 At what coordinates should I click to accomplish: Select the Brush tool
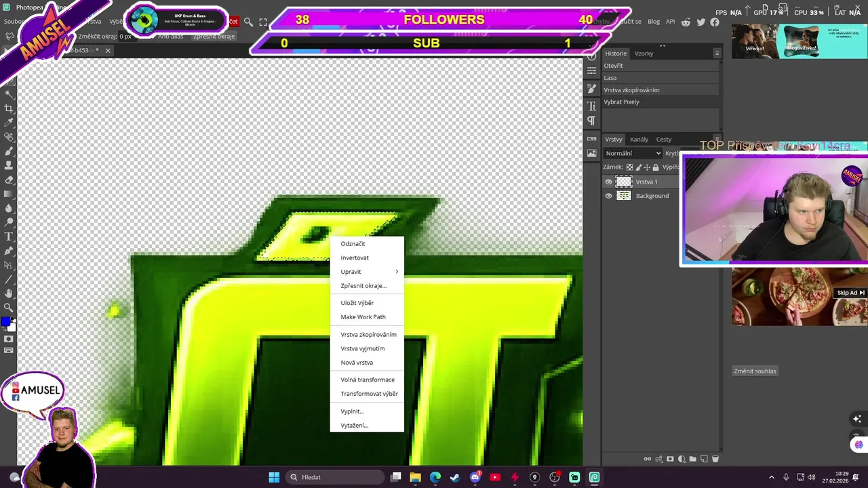(x=9, y=151)
